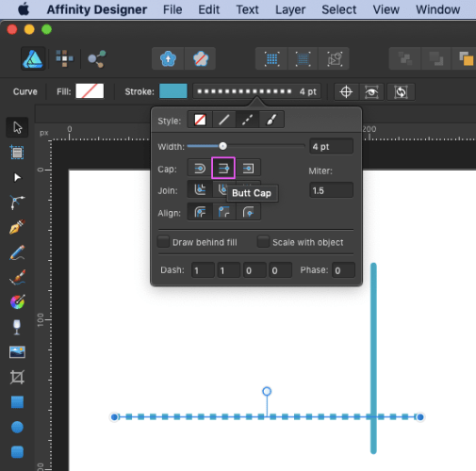This screenshot has height=471, width=476.
Task: Click the Miter value field
Action: coord(332,190)
